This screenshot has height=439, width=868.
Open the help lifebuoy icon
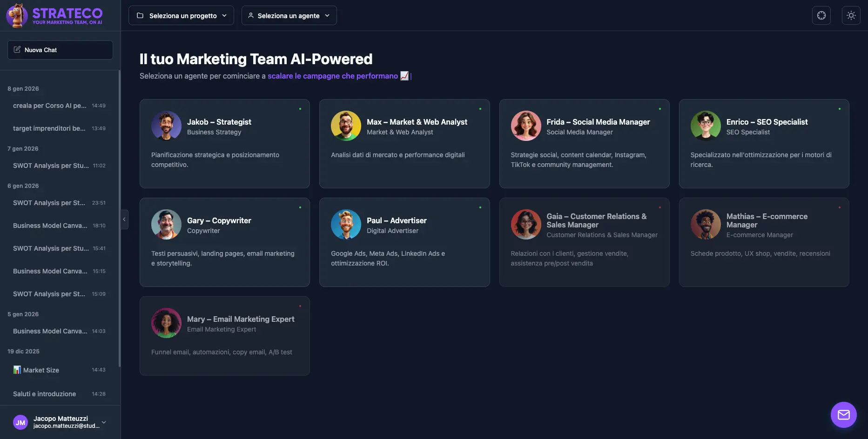[821, 15]
